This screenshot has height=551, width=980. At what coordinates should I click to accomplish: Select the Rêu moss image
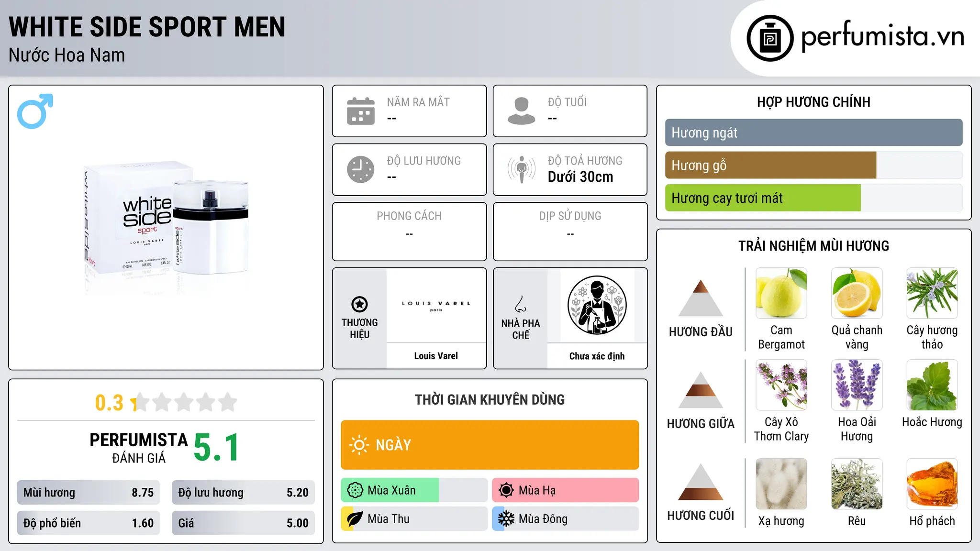tap(857, 484)
